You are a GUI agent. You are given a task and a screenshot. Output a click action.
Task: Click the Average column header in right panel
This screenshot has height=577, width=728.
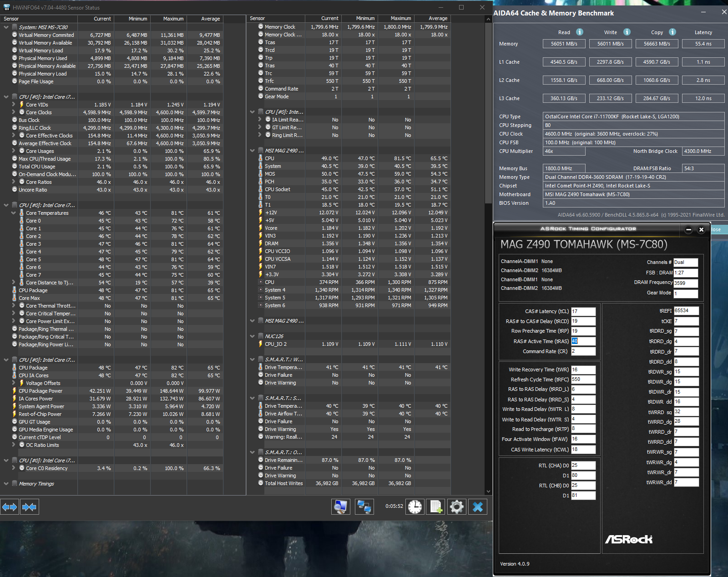[438, 18]
